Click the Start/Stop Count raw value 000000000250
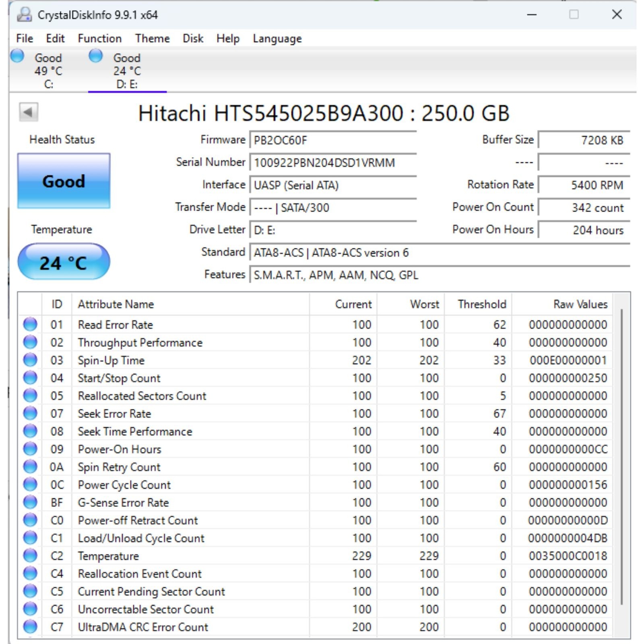 [568, 378]
